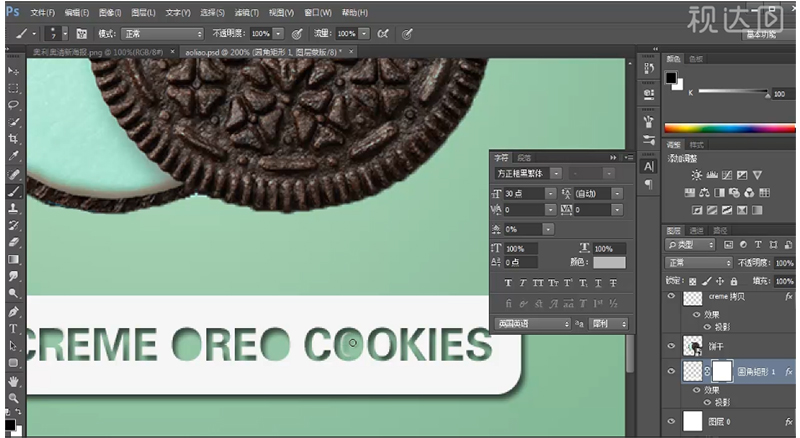This screenshot has width=800, height=438.
Task: Open the Character panel A icon in dock
Action: 648,166
